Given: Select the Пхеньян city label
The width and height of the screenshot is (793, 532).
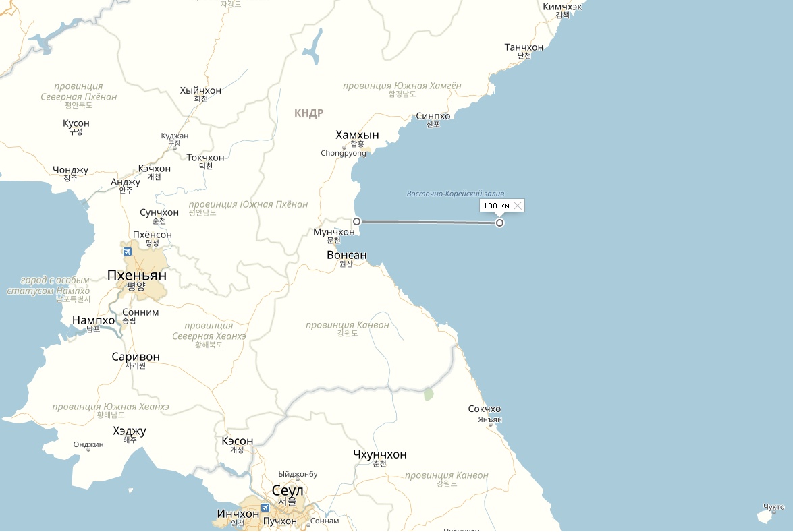Looking at the screenshot, I should click(x=136, y=275).
